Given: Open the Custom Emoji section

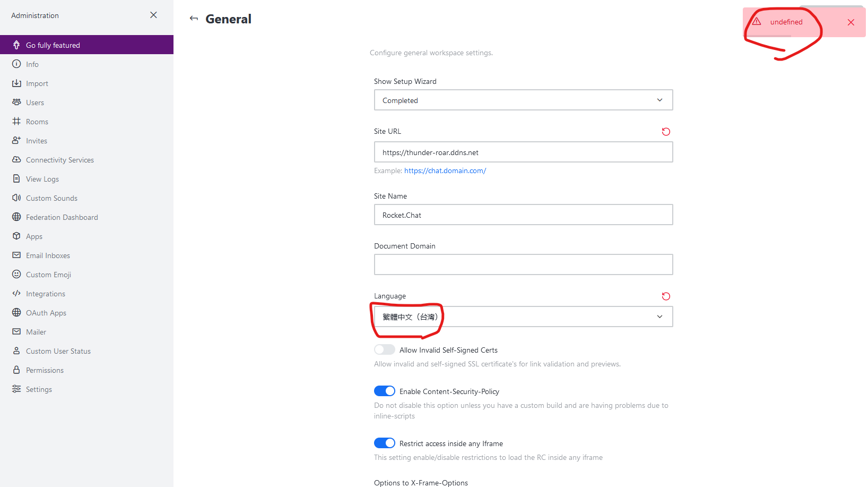Looking at the screenshot, I should coord(48,274).
